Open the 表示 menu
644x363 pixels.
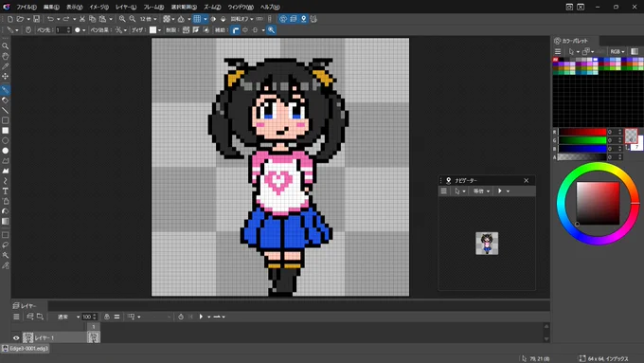pyautogui.click(x=75, y=7)
